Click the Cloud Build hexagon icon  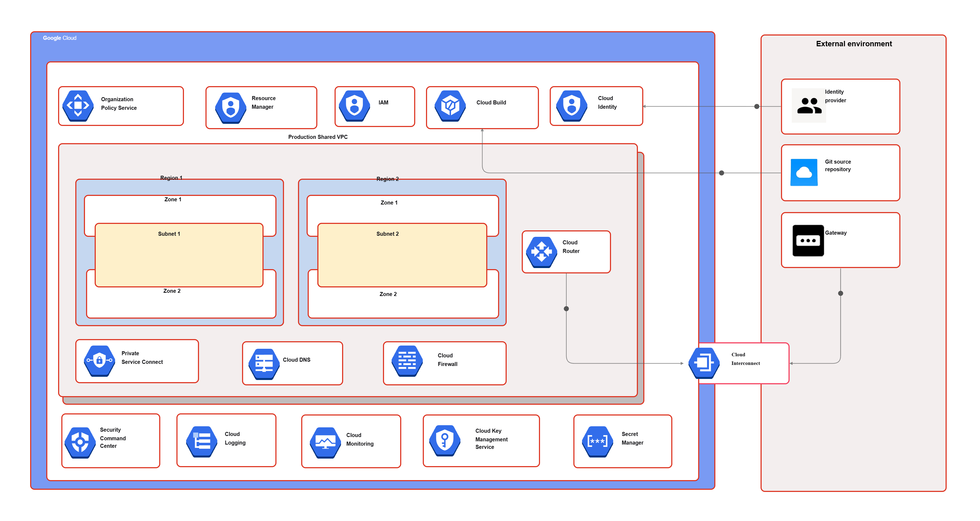coord(450,106)
